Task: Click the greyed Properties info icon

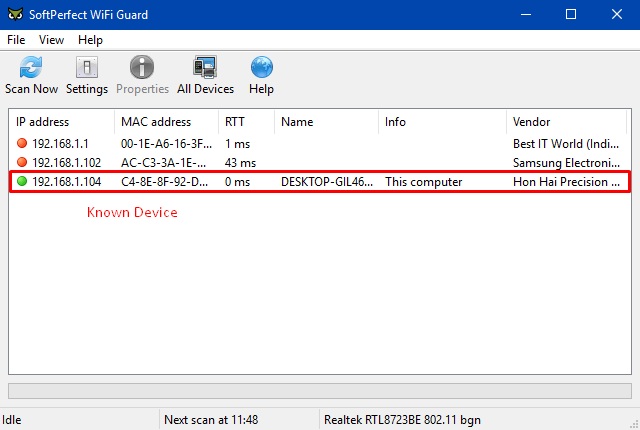Action: coord(142,67)
